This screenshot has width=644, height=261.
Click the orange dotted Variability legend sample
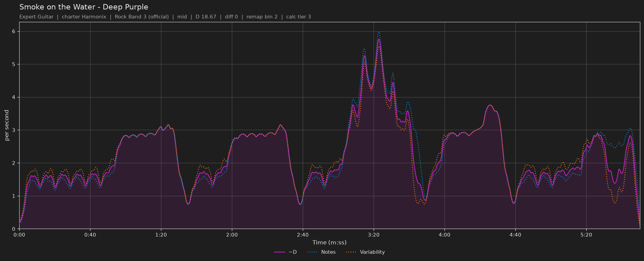(x=351, y=252)
